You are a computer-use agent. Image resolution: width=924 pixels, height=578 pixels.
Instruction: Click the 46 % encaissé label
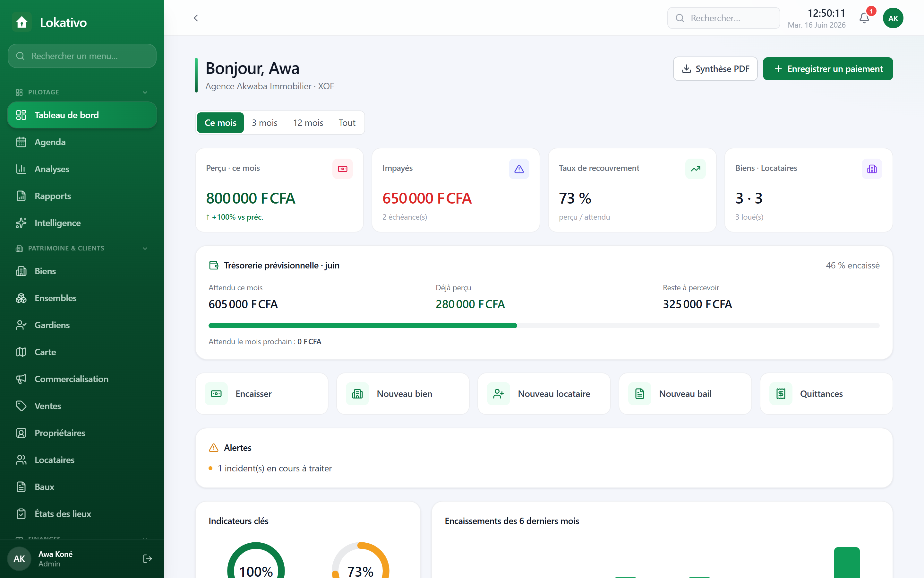point(852,265)
